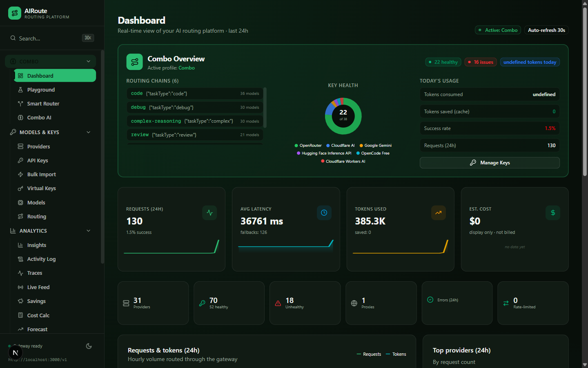Collapse the MODELS & KEYS section chevron
588x368 pixels.
88,132
